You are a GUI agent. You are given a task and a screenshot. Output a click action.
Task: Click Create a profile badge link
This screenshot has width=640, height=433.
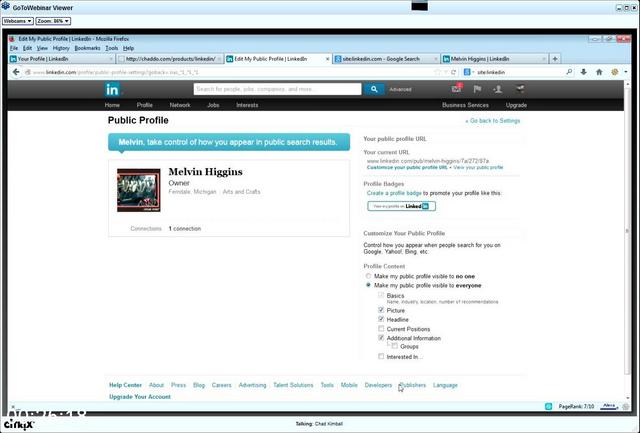pos(394,193)
